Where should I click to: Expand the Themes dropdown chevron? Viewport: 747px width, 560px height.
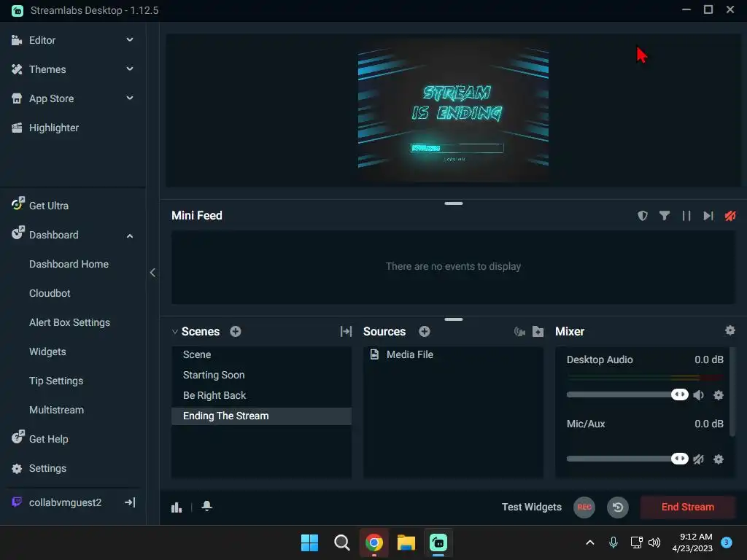click(x=130, y=69)
